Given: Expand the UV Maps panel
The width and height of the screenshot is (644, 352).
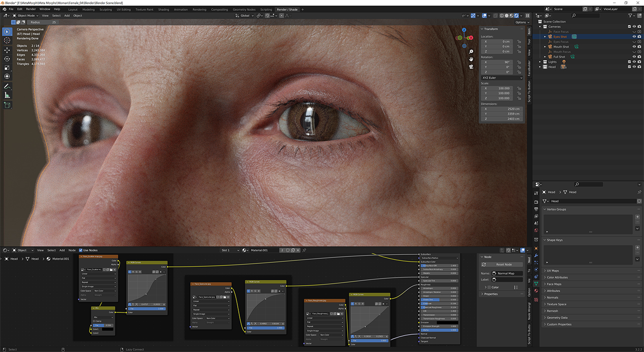Looking at the screenshot, I should (552, 271).
